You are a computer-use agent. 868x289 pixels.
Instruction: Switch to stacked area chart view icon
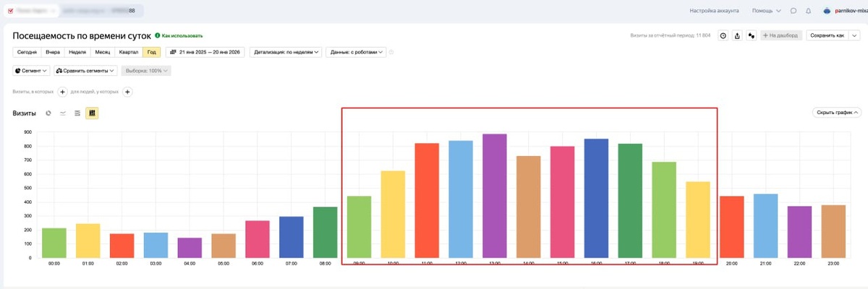coord(77,113)
